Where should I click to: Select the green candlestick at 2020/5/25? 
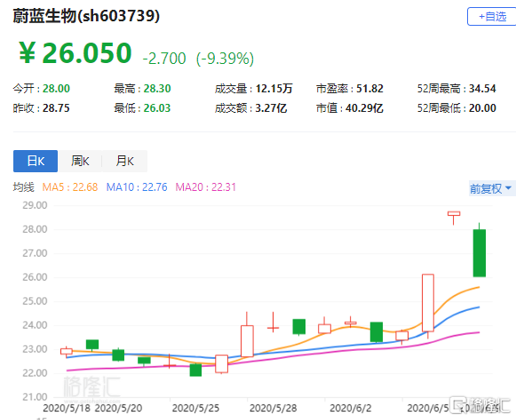[195, 370]
